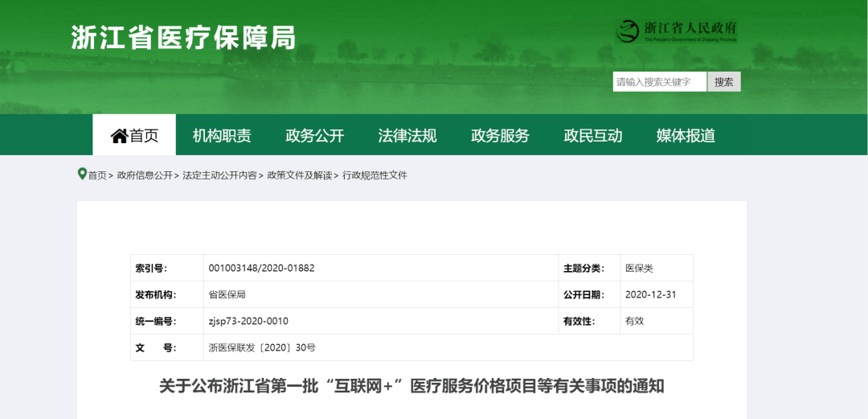The width and height of the screenshot is (868, 419).
Task: Click the 统一编号 label cell
Action: click(x=167, y=321)
